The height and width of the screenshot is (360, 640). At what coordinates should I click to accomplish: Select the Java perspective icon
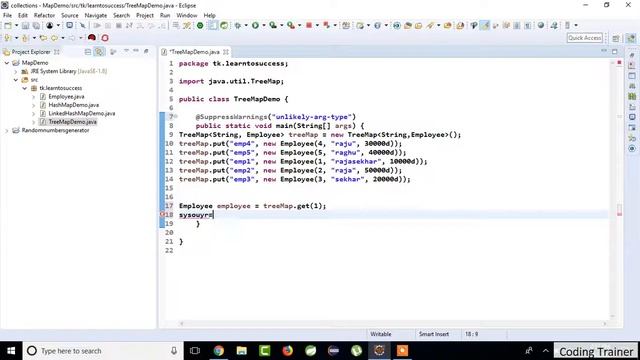click(631, 38)
